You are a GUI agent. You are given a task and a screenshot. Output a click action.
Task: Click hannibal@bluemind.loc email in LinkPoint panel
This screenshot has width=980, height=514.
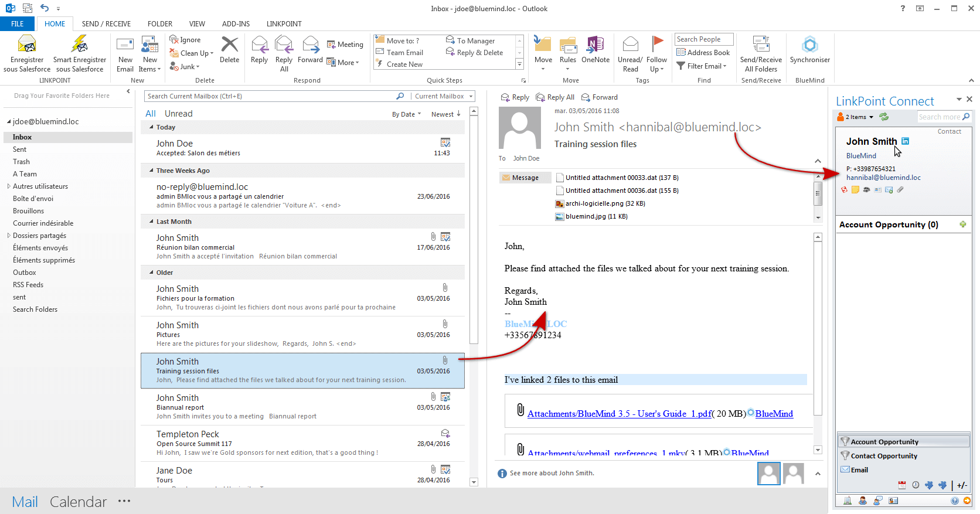pos(883,178)
